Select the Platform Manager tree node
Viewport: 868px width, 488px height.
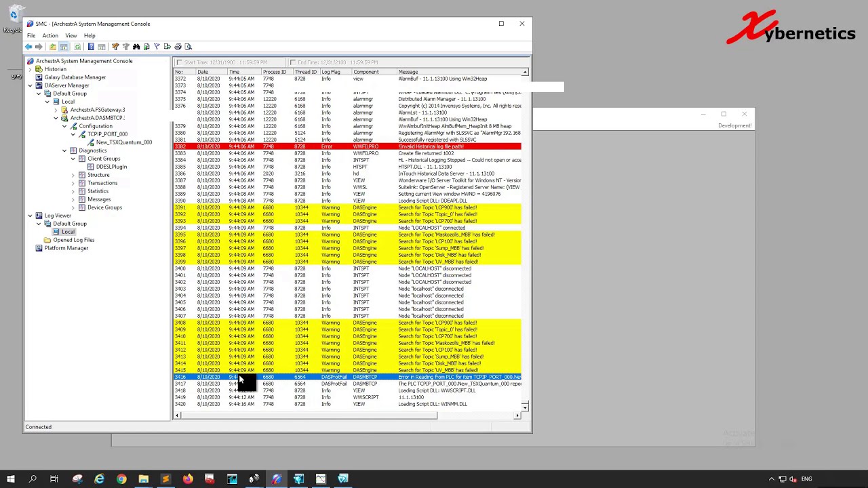coord(66,248)
